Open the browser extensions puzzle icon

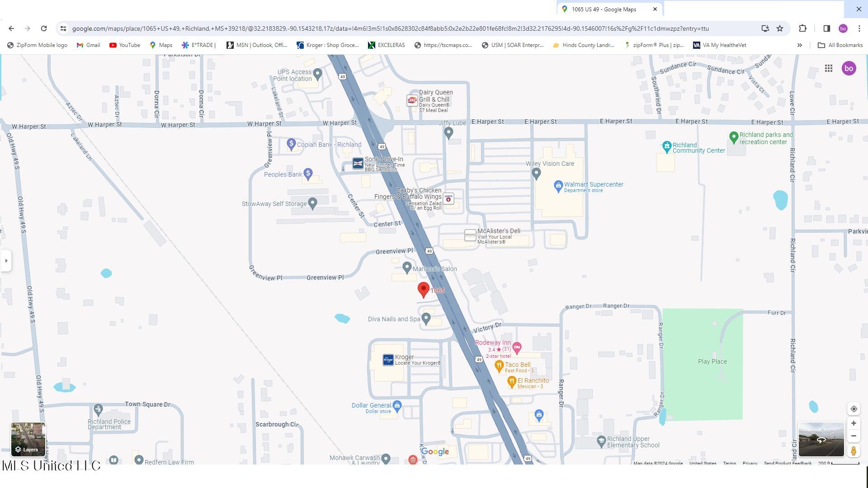coord(802,28)
